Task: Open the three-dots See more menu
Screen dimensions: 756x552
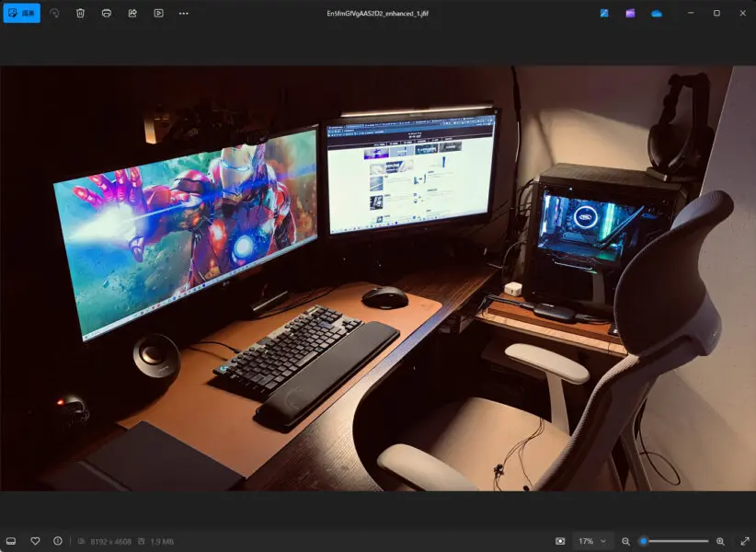Action: pyautogui.click(x=184, y=13)
